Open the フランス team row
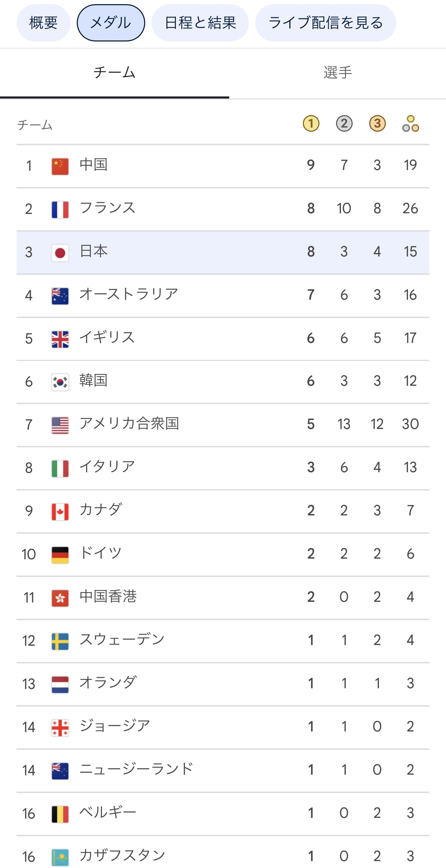Viewport: 446px width, 868px height. click(x=223, y=209)
